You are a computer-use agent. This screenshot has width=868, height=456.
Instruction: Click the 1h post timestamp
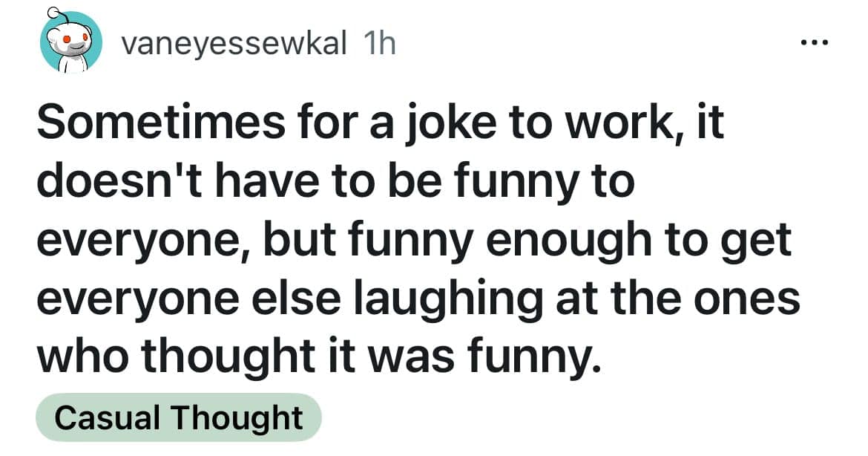(x=381, y=45)
